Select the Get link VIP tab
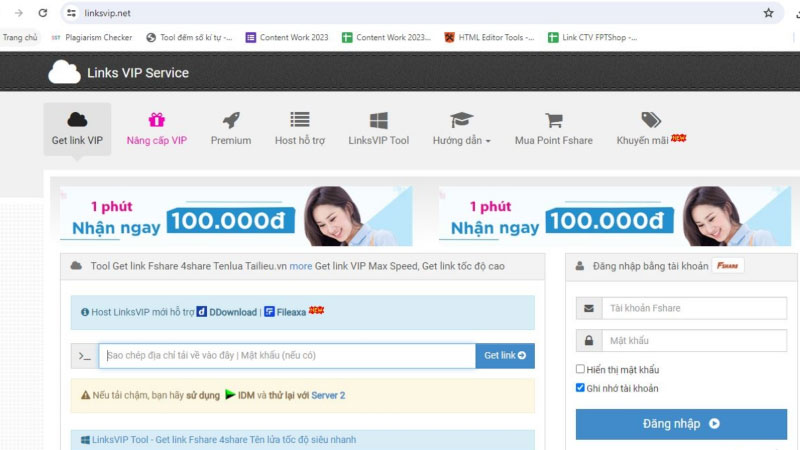800x450 pixels. point(77,129)
